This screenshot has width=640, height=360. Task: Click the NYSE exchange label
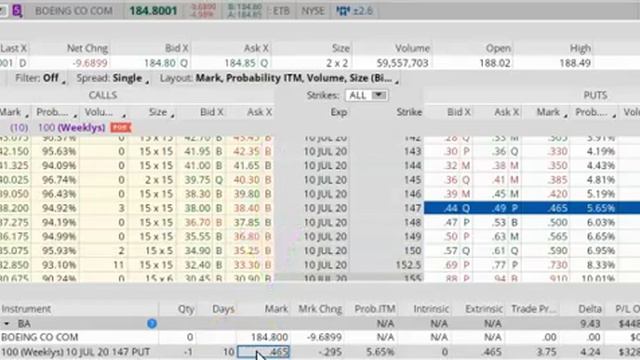tap(313, 11)
